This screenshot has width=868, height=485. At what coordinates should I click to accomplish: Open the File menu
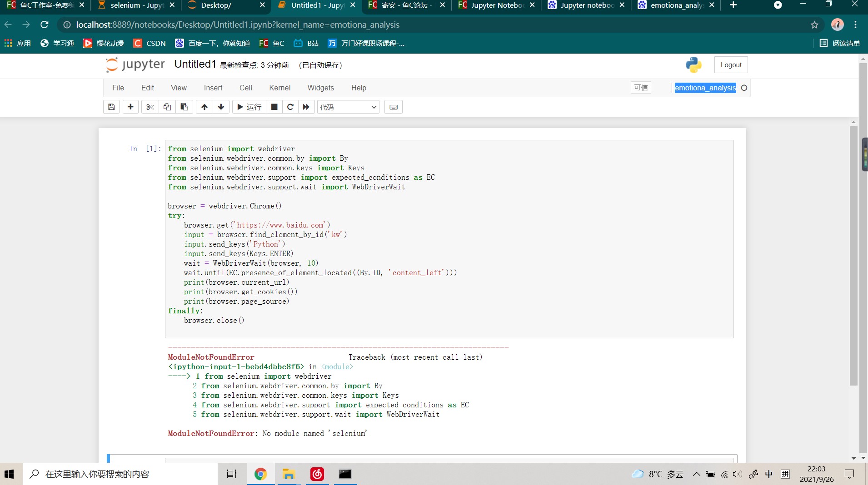pos(118,88)
